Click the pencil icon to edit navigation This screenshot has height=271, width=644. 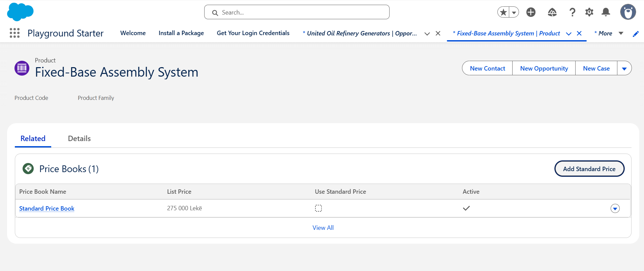tap(636, 33)
